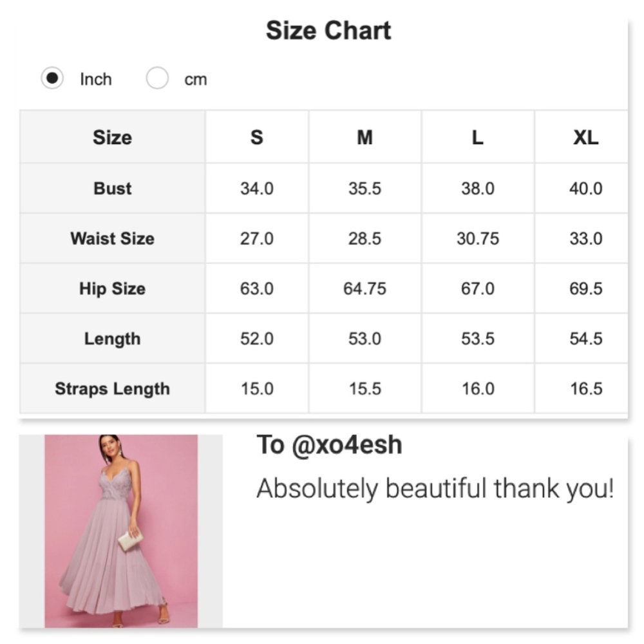This screenshot has width=644, height=644.
Task: Click the Straps Length row label
Action: coord(113,389)
